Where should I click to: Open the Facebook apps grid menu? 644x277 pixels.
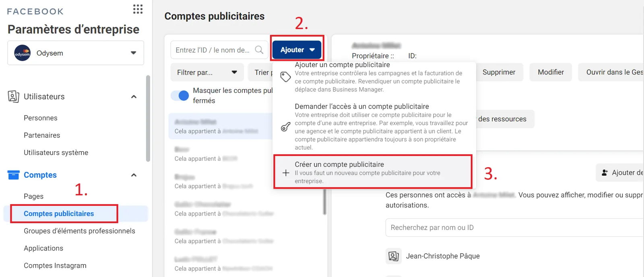pos(138,9)
